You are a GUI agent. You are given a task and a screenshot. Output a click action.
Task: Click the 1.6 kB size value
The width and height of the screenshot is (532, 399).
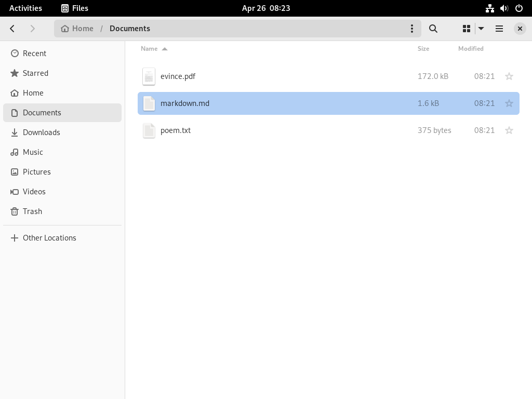click(428, 103)
